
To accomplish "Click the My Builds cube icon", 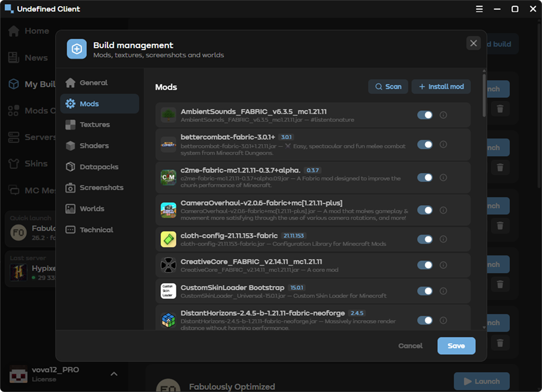I will (x=14, y=84).
